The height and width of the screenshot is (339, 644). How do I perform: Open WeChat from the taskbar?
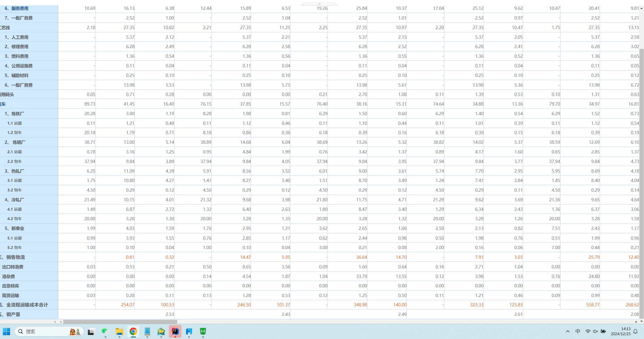[x=105, y=331]
